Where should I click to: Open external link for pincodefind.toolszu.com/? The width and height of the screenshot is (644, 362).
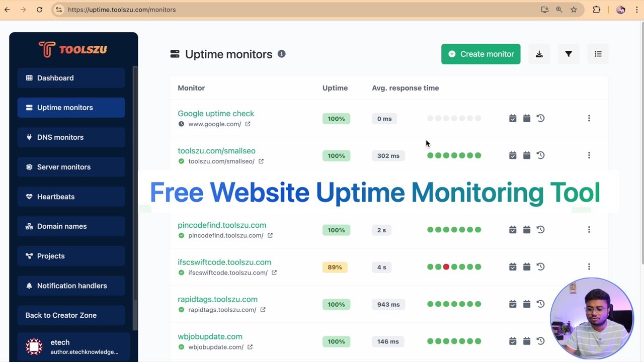tap(270, 235)
